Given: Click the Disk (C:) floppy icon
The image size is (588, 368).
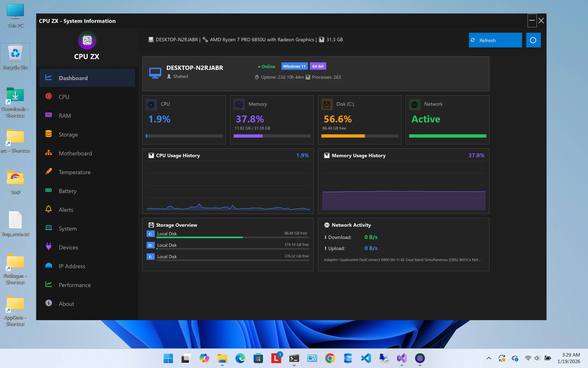Looking at the screenshot, I should click(327, 105).
